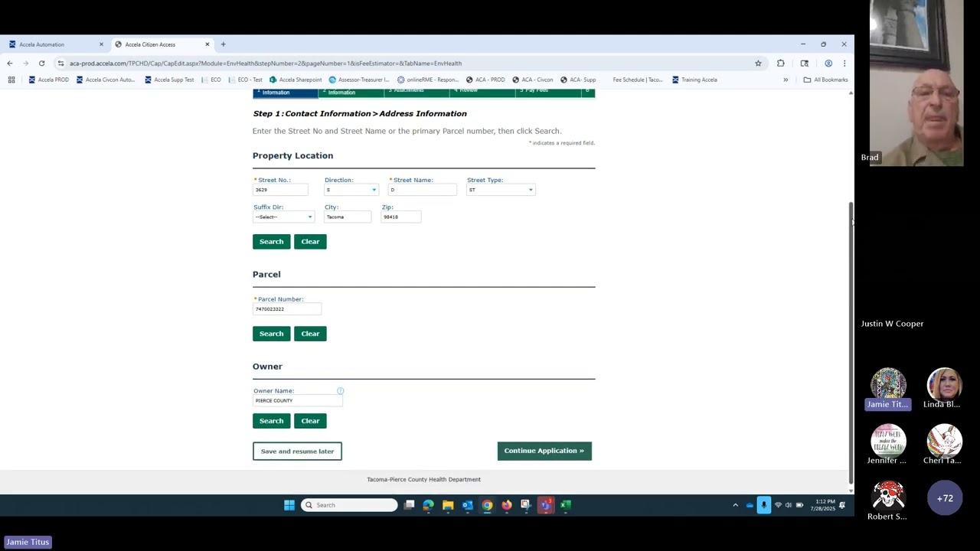Reload the Accela Citizen Access page
The width and height of the screenshot is (980, 551).
(41, 64)
